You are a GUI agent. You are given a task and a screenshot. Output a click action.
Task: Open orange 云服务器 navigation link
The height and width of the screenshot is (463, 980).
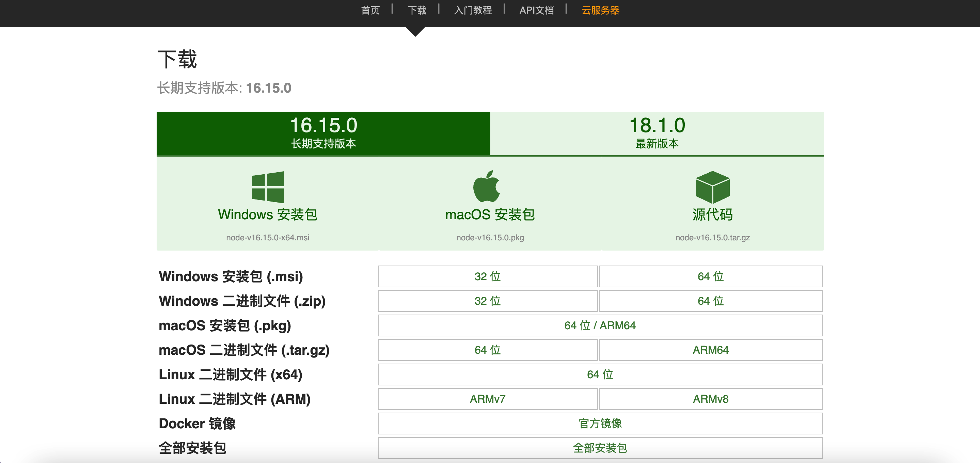[x=600, y=10]
